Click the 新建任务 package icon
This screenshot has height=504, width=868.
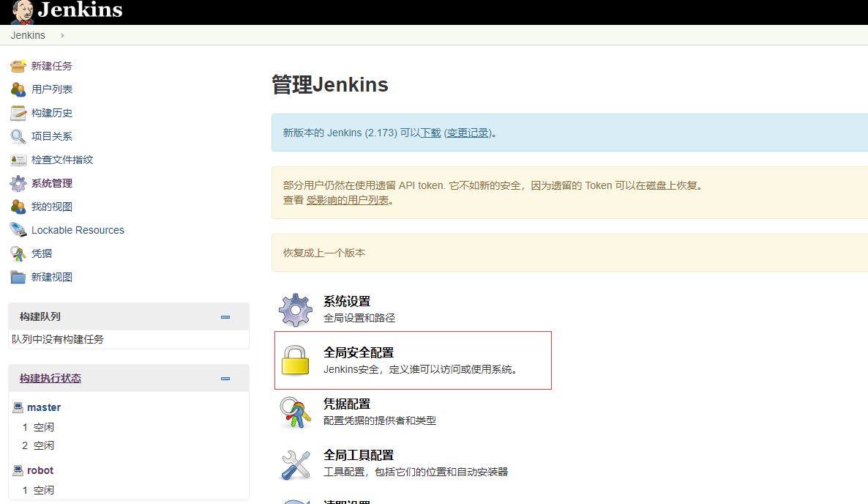[x=18, y=66]
